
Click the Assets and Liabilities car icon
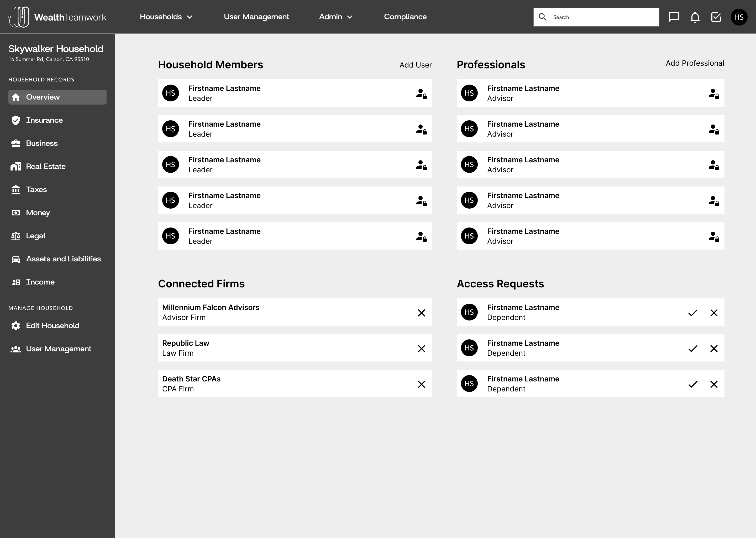point(15,259)
